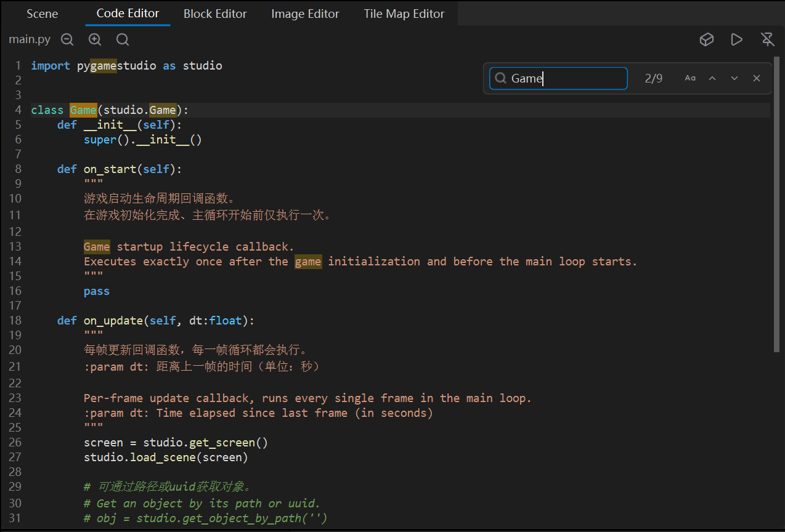Click highlighted Game in class definition
The height and width of the screenshot is (532, 785).
[x=83, y=110]
